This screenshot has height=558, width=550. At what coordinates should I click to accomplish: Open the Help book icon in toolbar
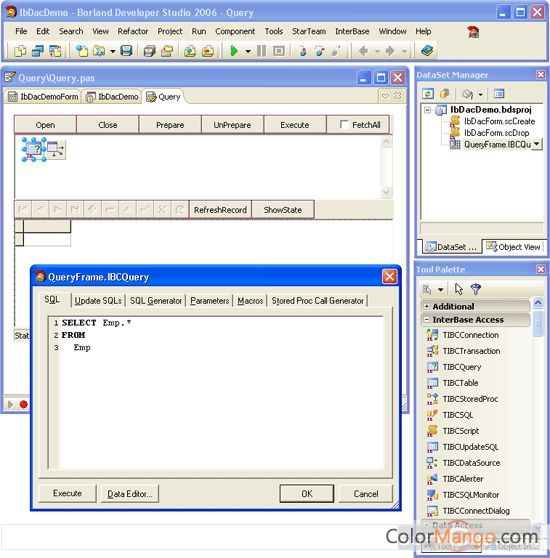(x=427, y=51)
